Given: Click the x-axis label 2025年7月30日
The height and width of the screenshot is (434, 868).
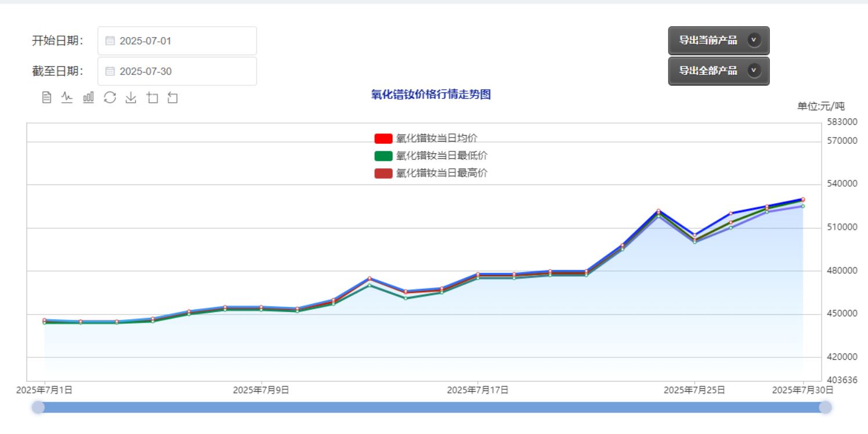Looking at the screenshot, I should pyautogui.click(x=803, y=390).
